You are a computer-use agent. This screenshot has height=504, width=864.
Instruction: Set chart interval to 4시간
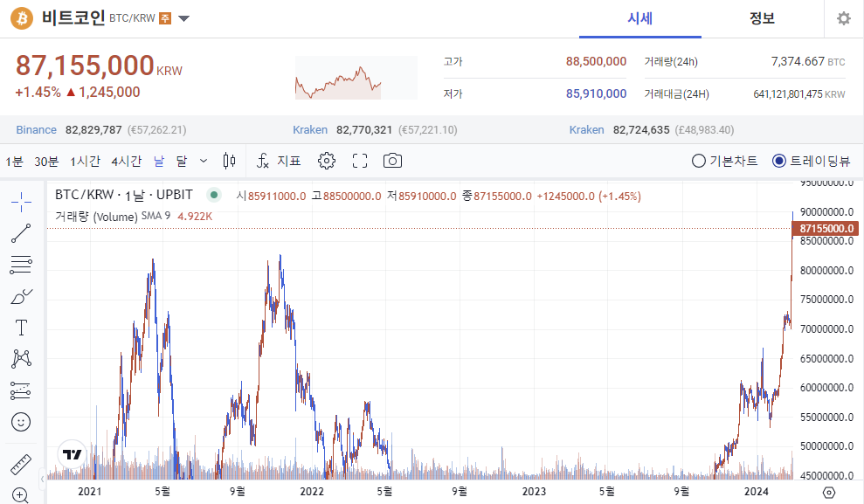[126, 161]
